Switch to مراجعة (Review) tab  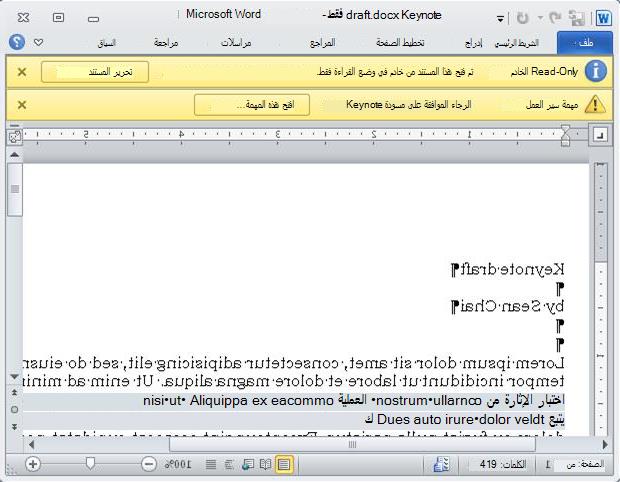166,43
